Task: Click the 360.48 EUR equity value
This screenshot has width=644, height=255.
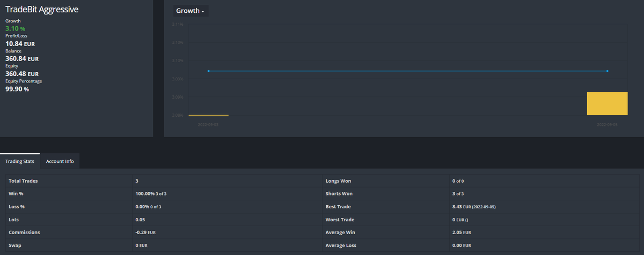Action: click(x=22, y=73)
